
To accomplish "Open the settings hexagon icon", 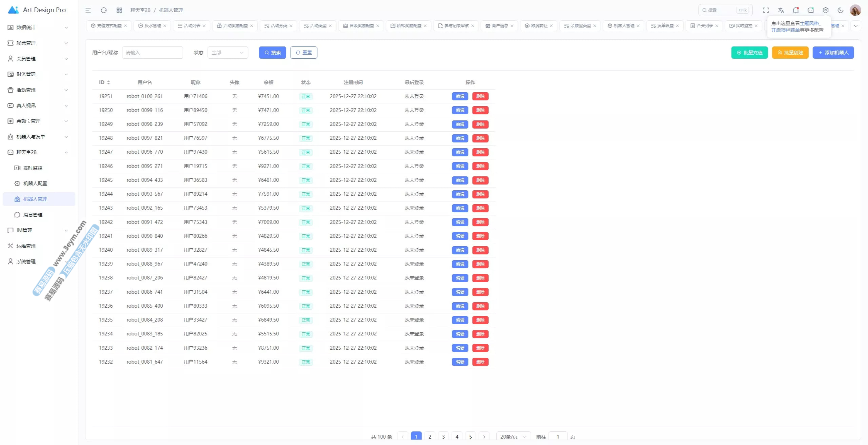I will 826,10.
